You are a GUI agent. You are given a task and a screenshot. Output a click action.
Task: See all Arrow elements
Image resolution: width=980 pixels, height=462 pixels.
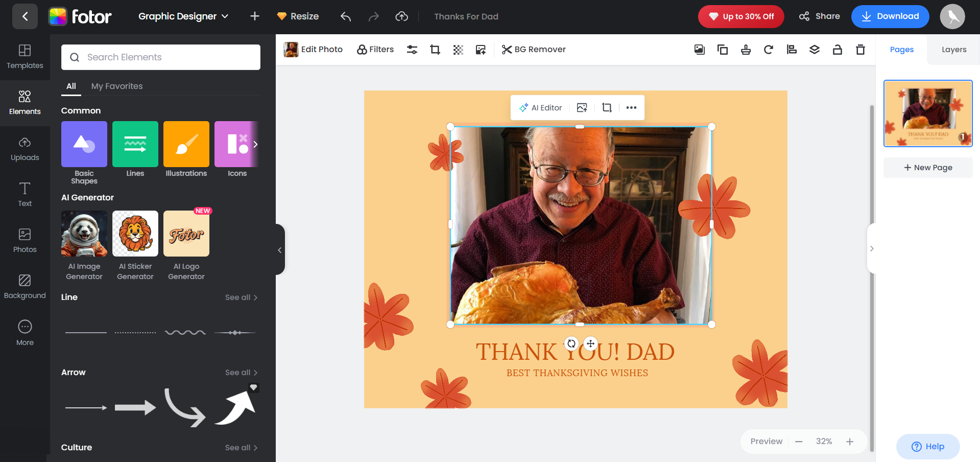241,373
